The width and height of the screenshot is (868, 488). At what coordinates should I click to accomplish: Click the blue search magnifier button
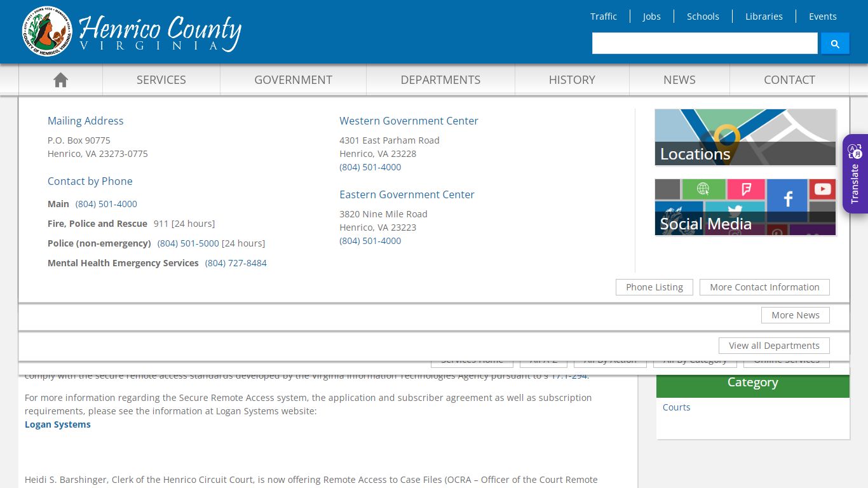(835, 43)
